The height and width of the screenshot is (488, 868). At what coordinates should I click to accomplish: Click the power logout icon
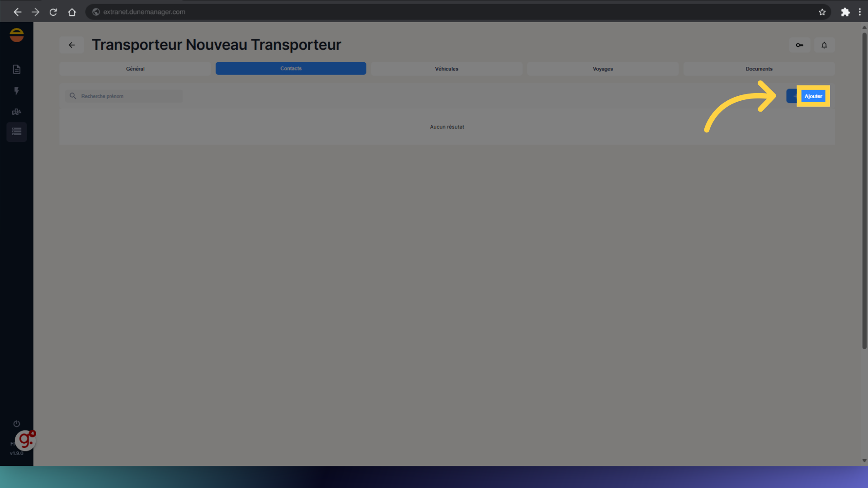point(17,423)
